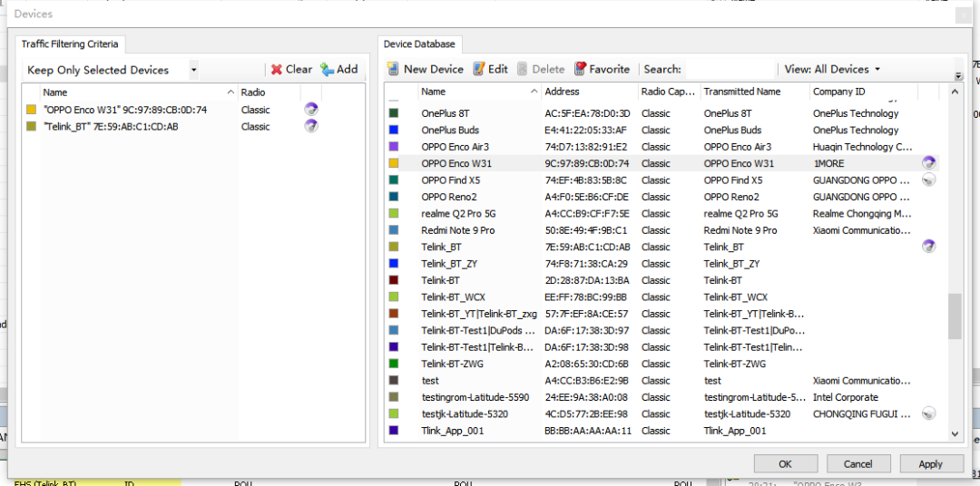Click the scrollbar up arrow in device list
The height and width of the screenshot is (486, 980).
click(955, 92)
